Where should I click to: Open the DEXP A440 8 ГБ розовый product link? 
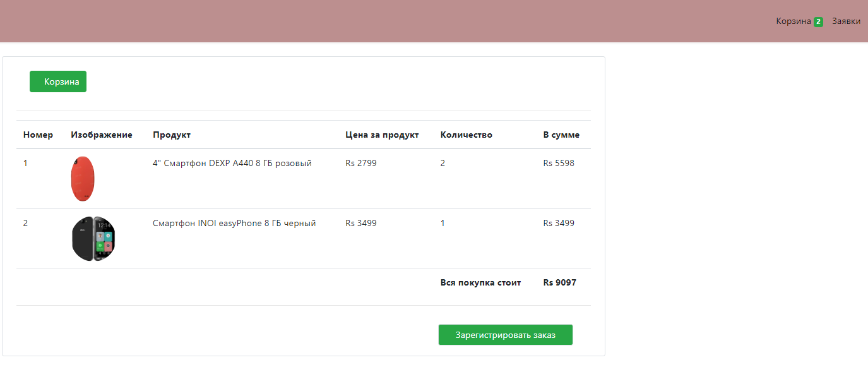pyautogui.click(x=231, y=163)
